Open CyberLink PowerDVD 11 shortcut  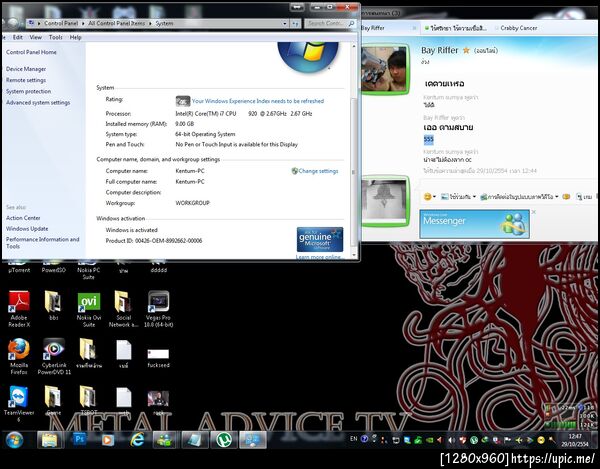pyautogui.click(x=54, y=356)
